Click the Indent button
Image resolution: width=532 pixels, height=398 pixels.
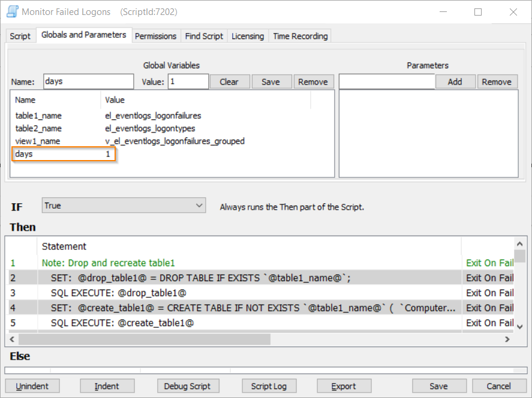(x=107, y=386)
